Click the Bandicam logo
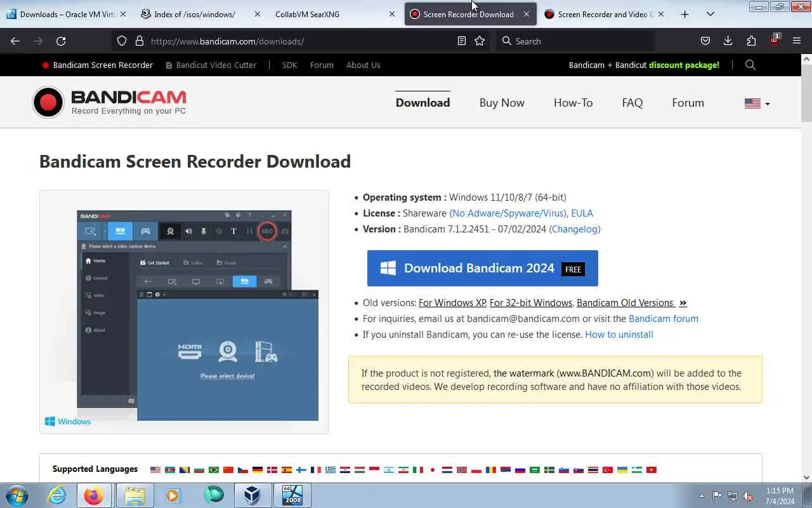The width and height of the screenshot is (812, 508). click(x=109, y=102)
